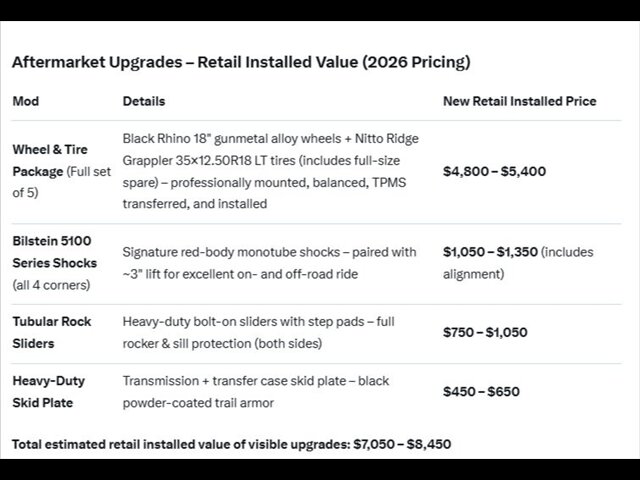Click the "all 4 corners" note
Image resolution: width=640 pixels, height=480 pixels.
pos(52,283)
